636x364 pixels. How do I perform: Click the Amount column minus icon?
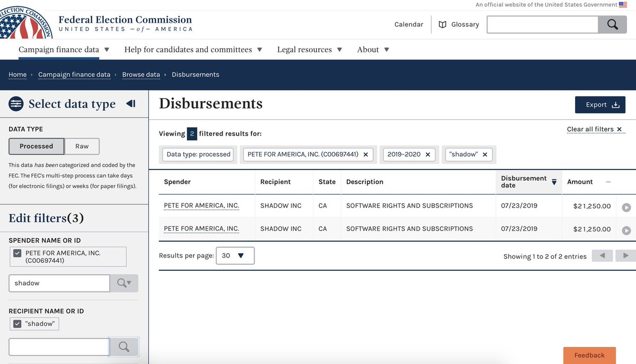[x=608, y=182]
